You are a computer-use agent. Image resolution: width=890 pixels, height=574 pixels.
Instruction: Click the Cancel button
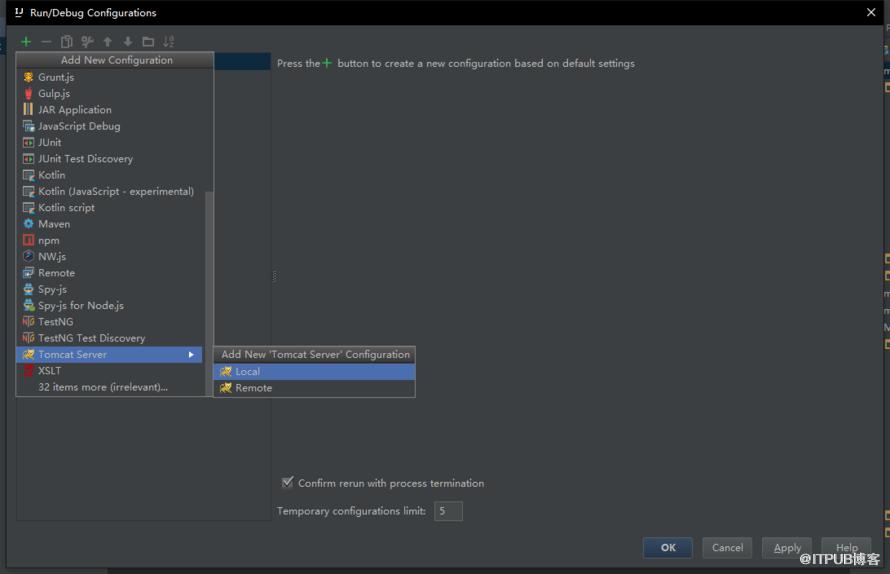[x=727, y=548]
